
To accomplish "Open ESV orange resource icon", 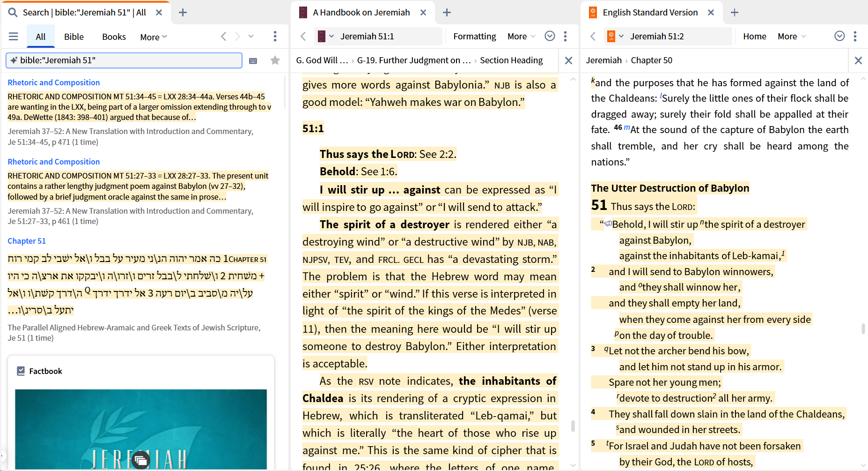I will (x=611, y=36).
